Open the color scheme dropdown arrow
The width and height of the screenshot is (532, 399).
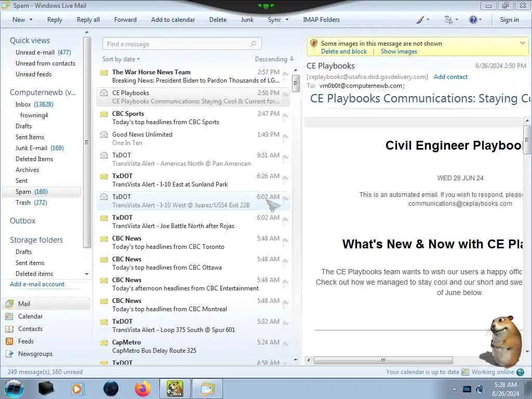tap(428, 20)
